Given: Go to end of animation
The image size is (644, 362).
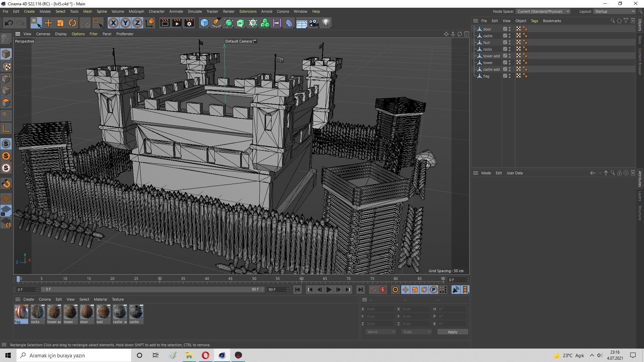Looking at the screenshot, I should [360, 290].
